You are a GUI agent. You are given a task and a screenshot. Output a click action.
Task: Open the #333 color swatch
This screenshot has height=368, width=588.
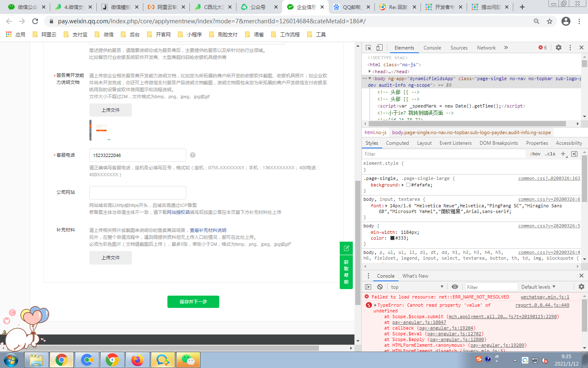tap(392, 238)
